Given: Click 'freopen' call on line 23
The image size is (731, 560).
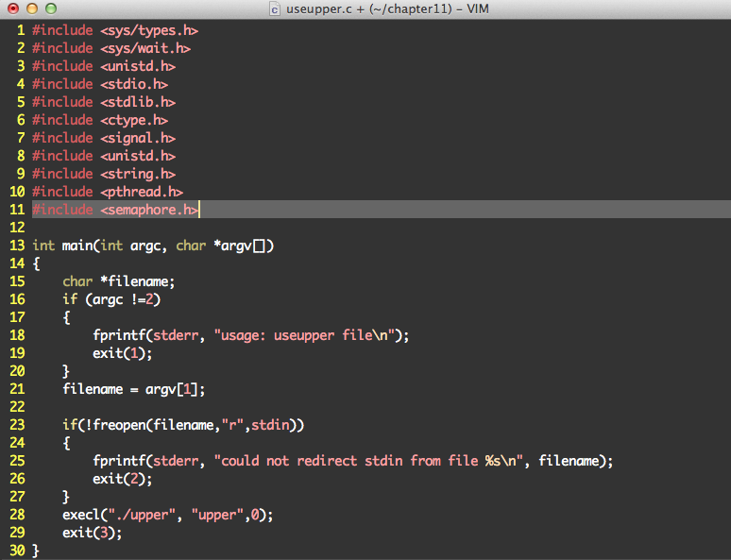Looking at the screenshot, I should [119, 425].
